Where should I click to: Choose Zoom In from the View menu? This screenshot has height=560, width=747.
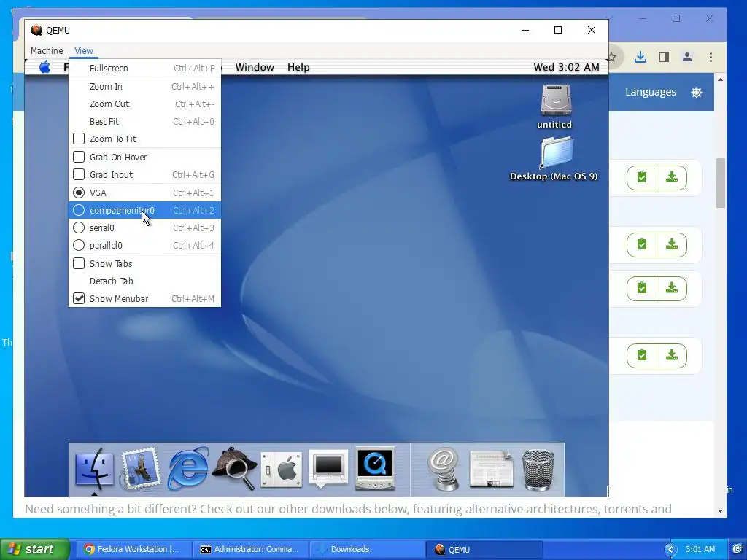[x=145, y=86]
